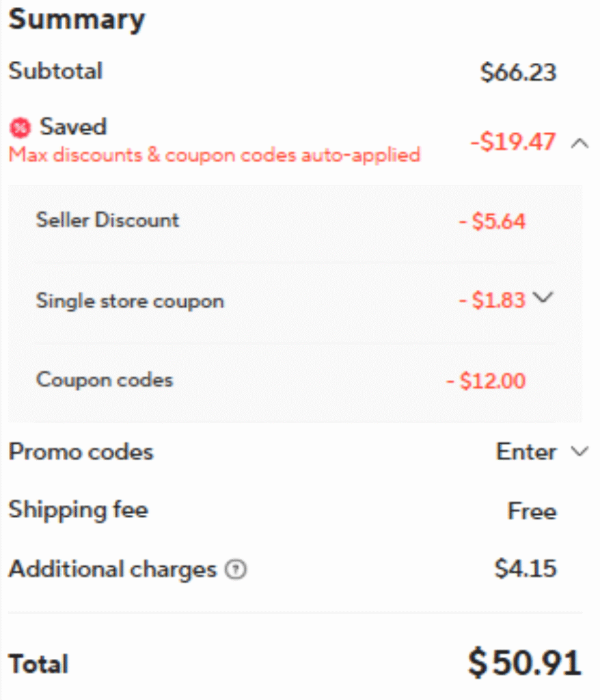Screen dimensions: 600x700
Task: Select the Single store coupon label
Action: (130, 301)
